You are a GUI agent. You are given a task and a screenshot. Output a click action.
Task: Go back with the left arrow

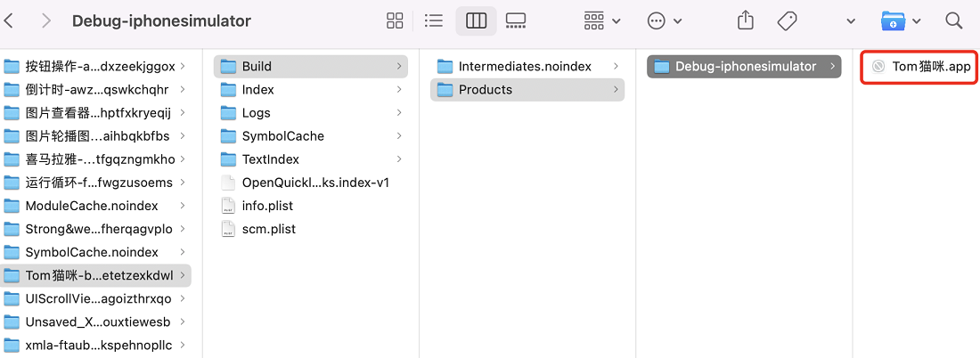click(9, 21)
